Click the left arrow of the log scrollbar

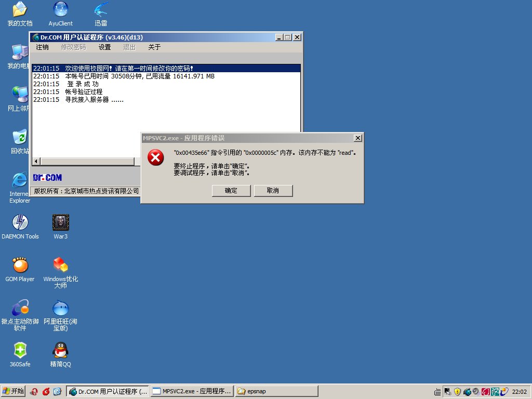click(36, 161)
